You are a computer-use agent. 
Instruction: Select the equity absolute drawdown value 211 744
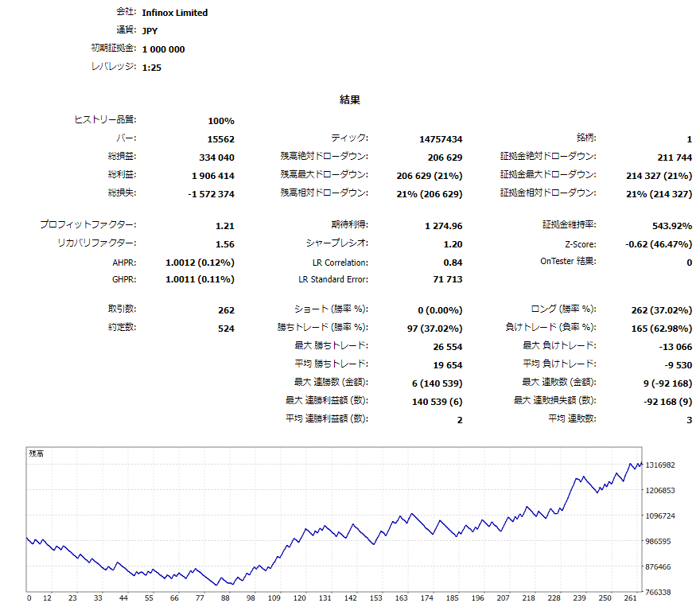pos(675,158)
